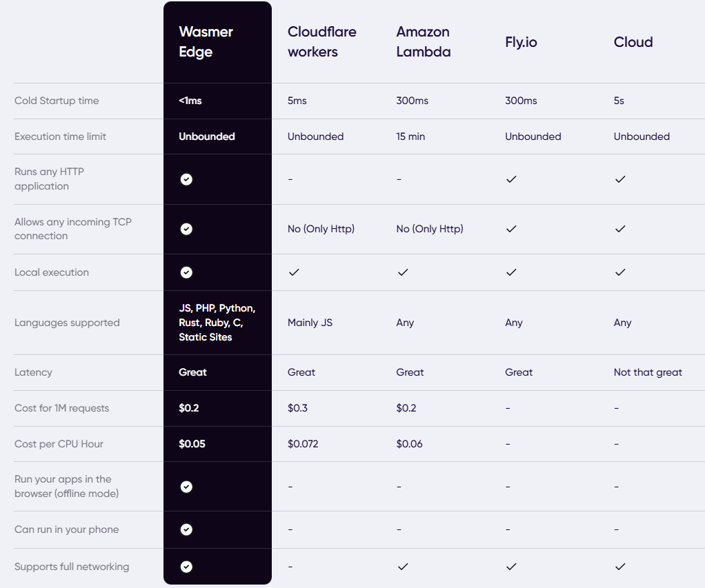Click the Languages supported row label
The height and width of the screenshot is (588, 705).
click(67, 323)
